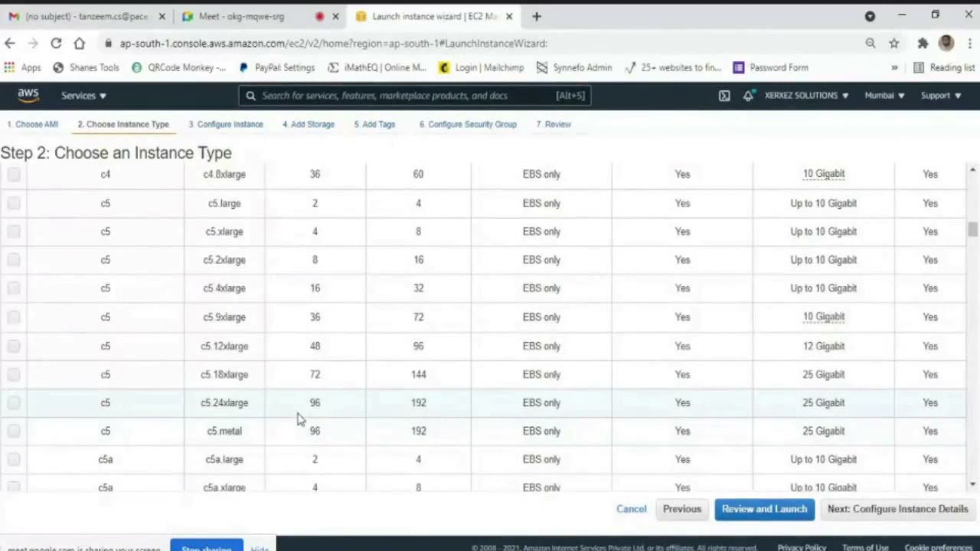
Task: Reload the page with refresh icon
Action: click(x=56, y=44)
